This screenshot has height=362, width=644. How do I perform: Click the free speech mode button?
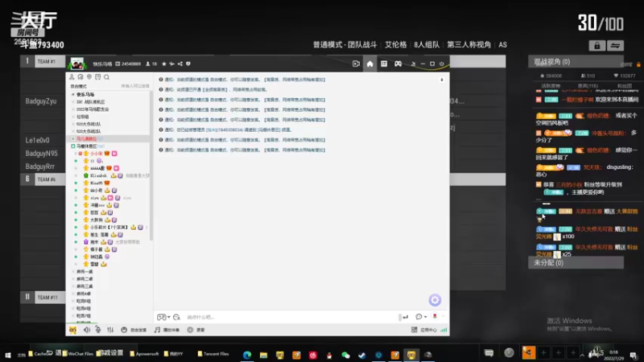tap(134, 330)
